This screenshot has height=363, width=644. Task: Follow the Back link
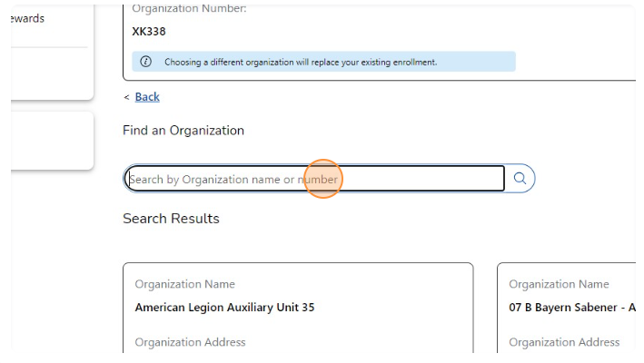click(147, 97)
